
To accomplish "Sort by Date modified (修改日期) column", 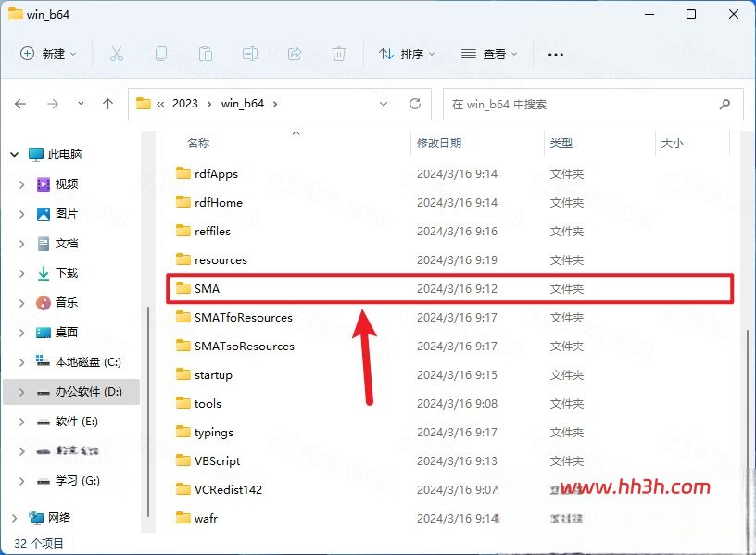I will pos(439,144).
